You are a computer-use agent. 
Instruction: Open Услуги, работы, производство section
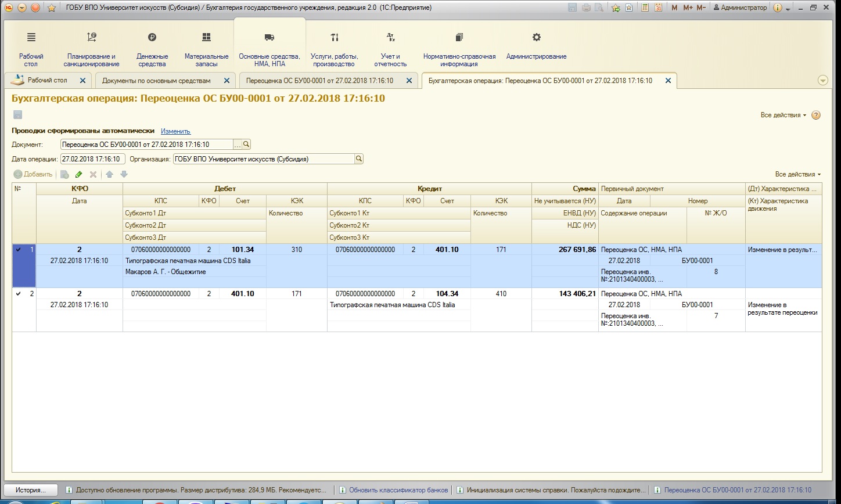coord(335,49)
